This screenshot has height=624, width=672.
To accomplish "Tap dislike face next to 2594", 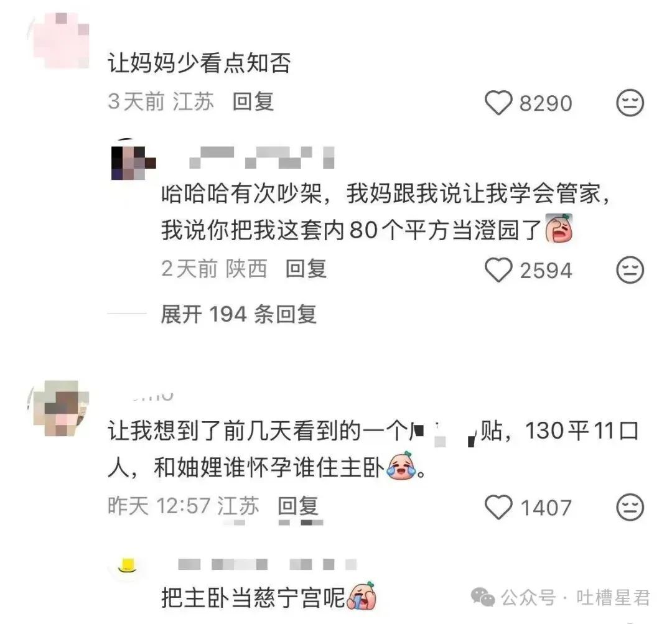I will point(630,270).
